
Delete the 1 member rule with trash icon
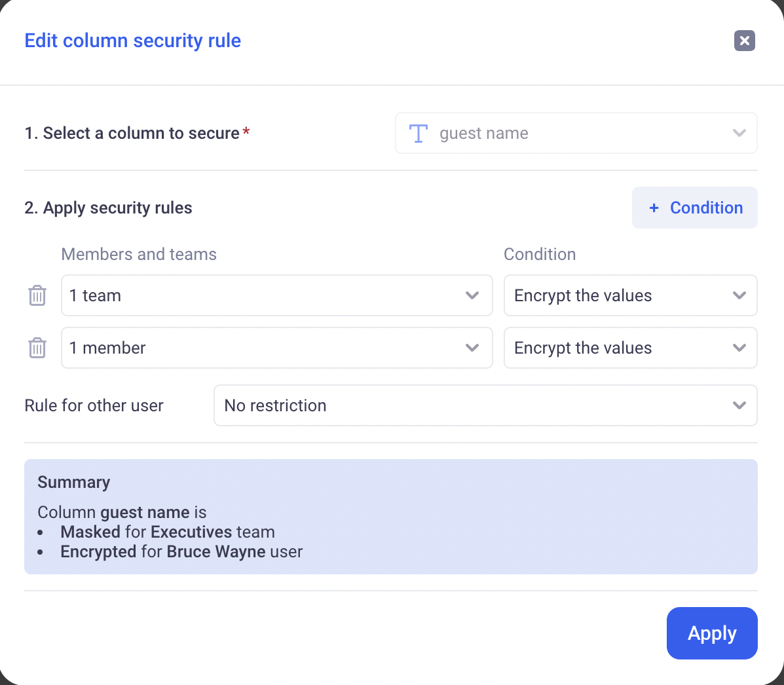pyautogui.click(x=37, y=348)
